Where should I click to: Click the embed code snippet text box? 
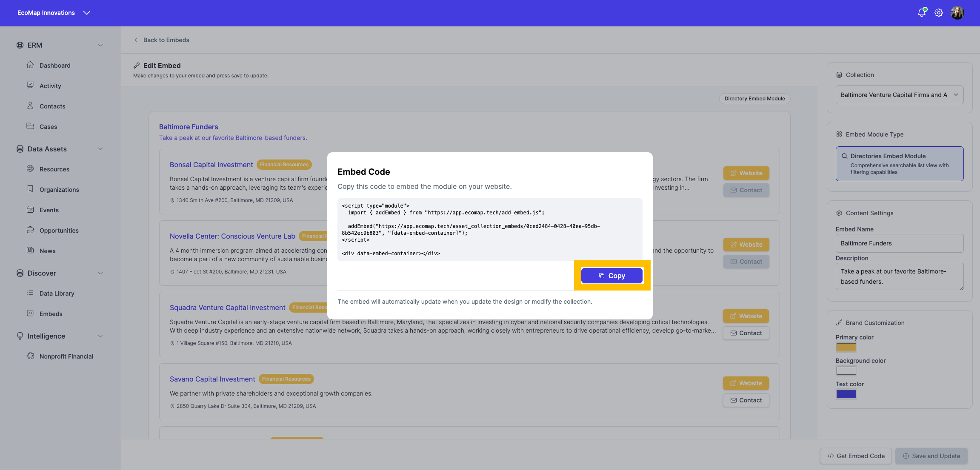pos(490,230)
